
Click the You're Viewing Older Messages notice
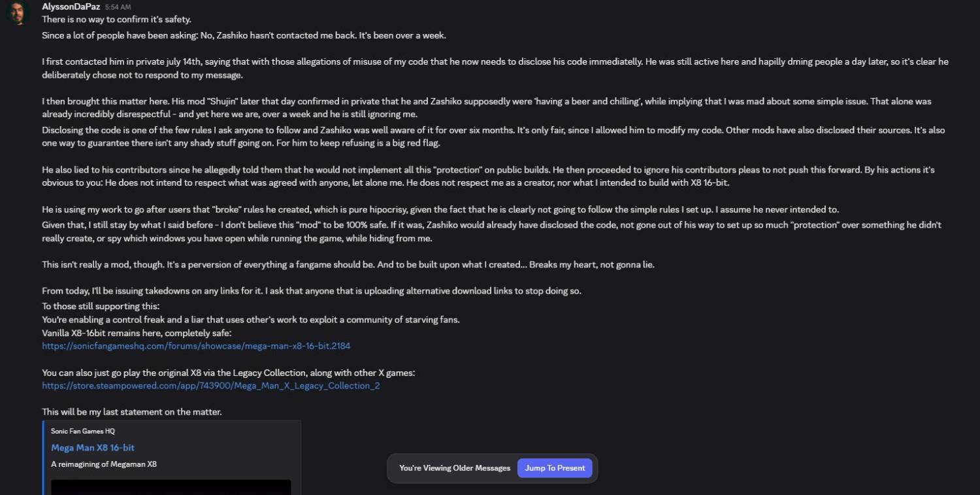(455, 468)
